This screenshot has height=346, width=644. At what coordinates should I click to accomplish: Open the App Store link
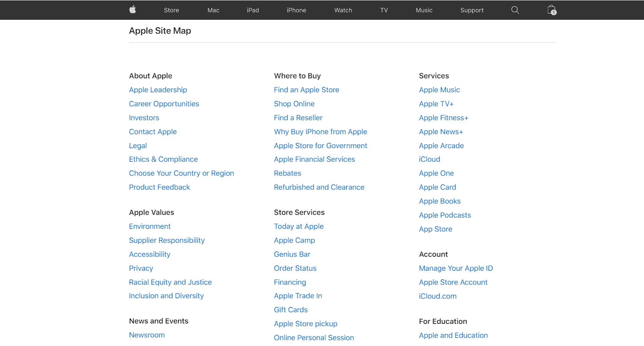click(x=435, y=229)
